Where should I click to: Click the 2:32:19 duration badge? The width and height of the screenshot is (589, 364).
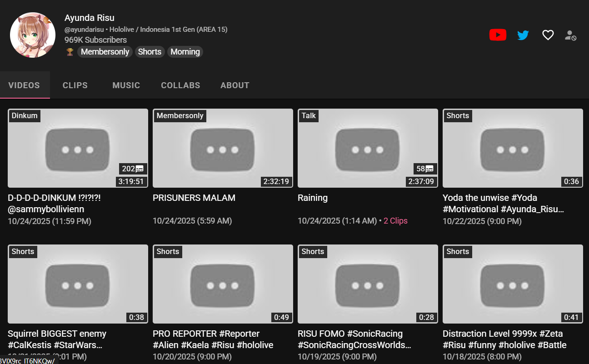(x=276, y=181)
